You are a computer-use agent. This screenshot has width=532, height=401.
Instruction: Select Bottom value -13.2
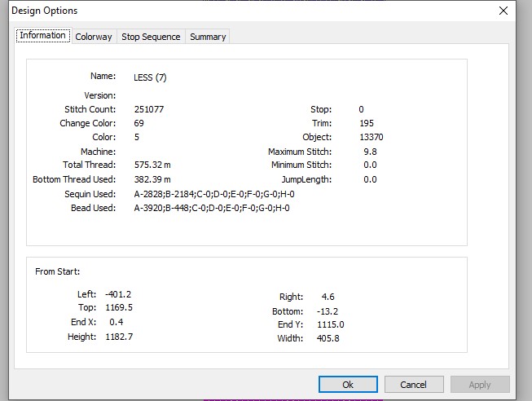328,311
